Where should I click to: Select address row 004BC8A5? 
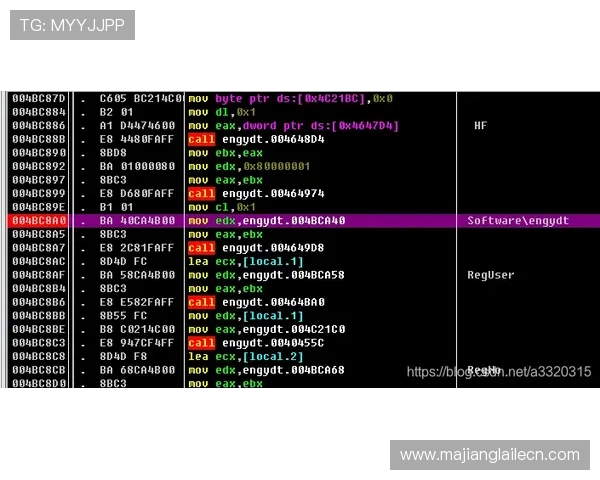pyautogui.click(x=39, y=235)
